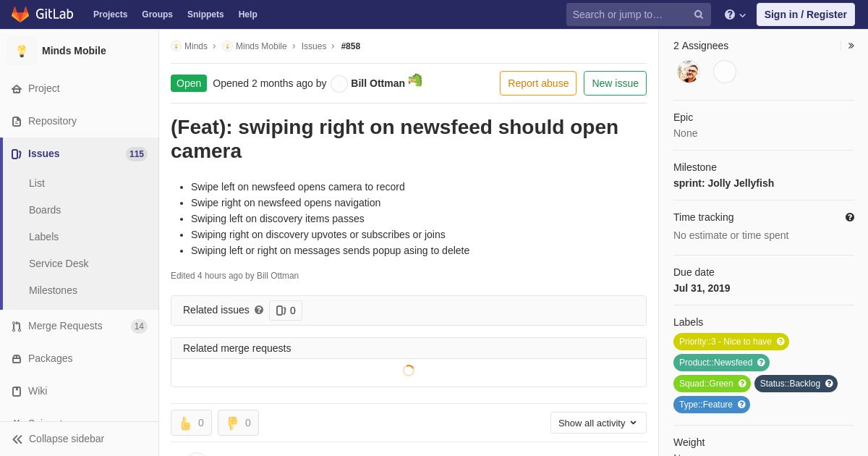This screenshot has width=868, height=456.
Task: Click the Time tracking help icon
Action: click(850, 217)
